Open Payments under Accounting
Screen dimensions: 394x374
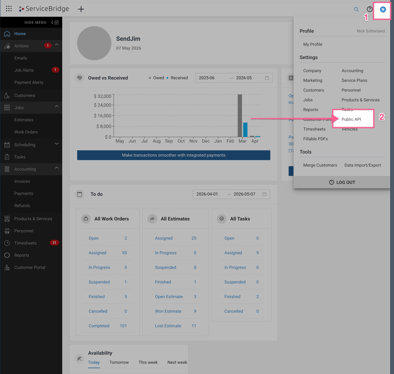23,193
